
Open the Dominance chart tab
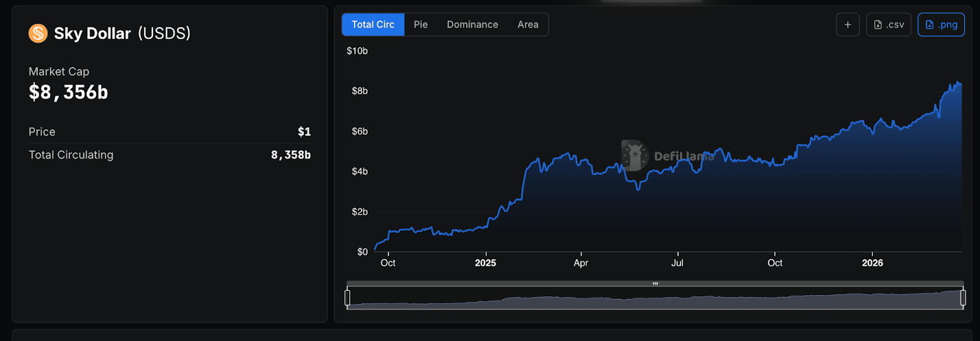[472, 24]
